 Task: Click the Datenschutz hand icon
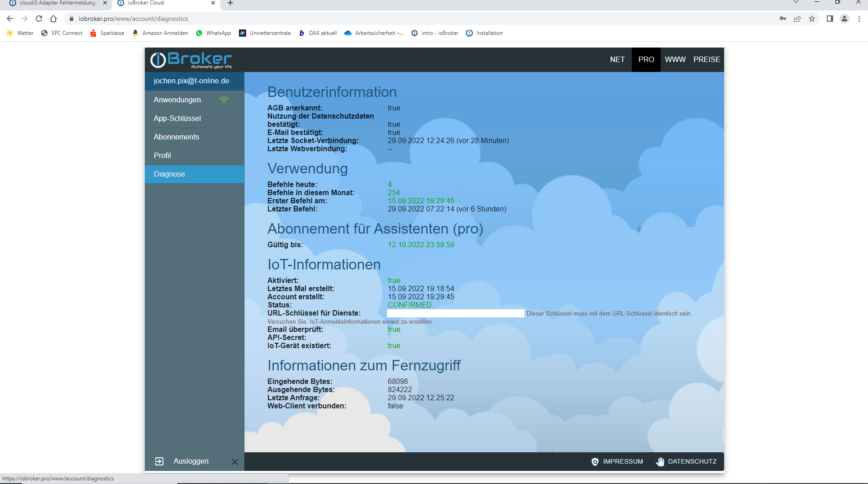660,462
